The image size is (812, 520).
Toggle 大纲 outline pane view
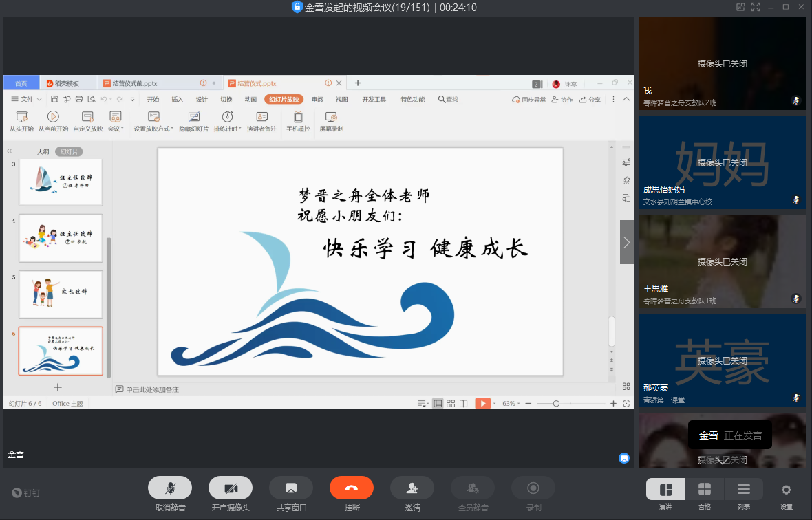tap(43, 151)
